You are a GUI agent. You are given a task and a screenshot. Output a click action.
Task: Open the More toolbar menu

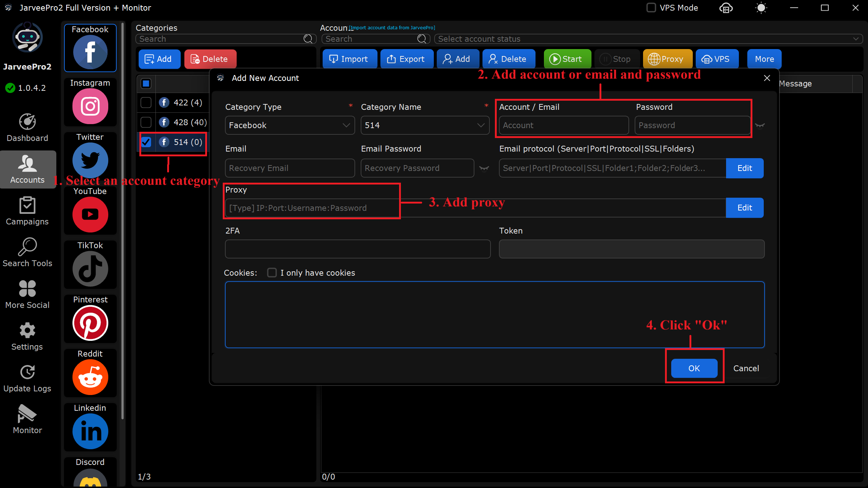click(x=764, y=59)
